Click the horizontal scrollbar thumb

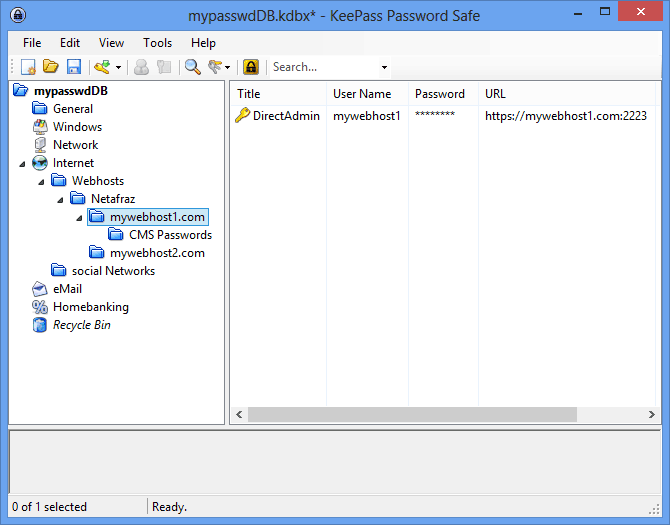click(x=412, y=414)
